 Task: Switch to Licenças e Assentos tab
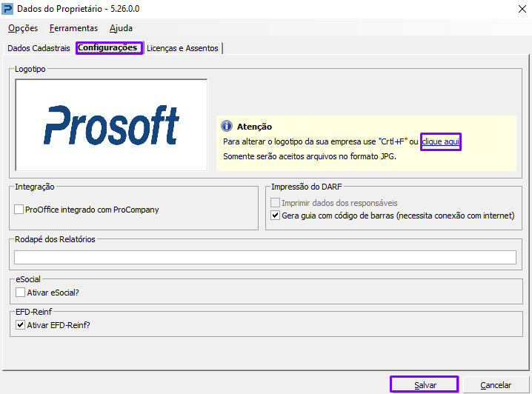click(182, 48)
